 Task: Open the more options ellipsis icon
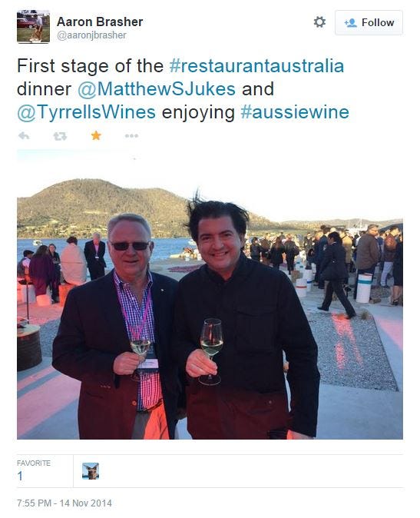131,136
